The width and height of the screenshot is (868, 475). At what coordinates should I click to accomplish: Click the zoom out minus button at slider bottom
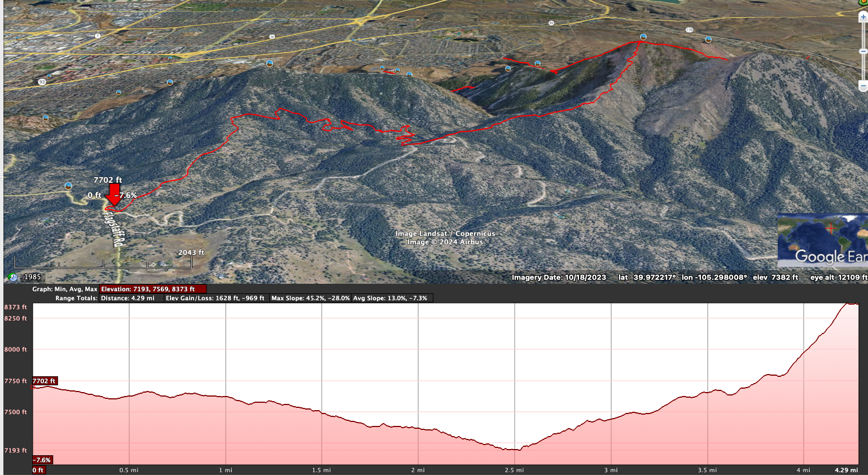point(863,86)
